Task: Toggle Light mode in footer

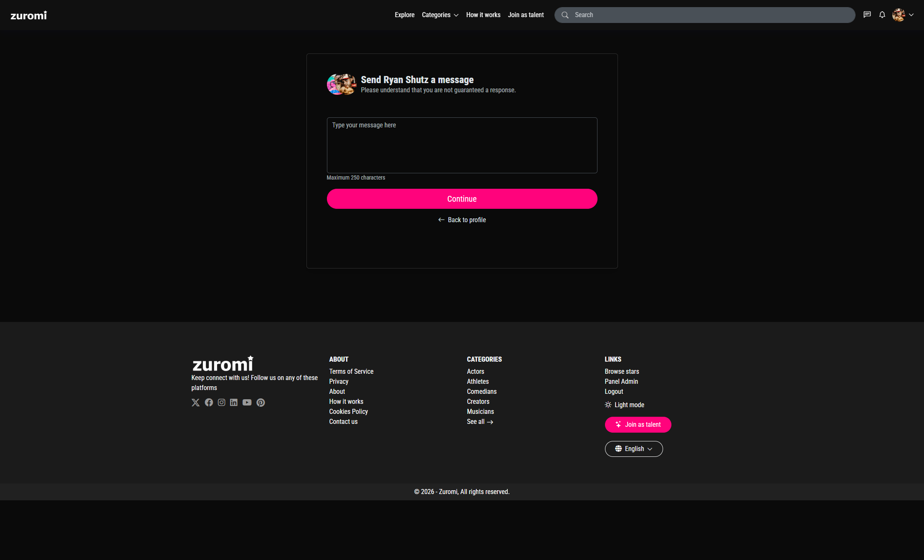Action: tap(625, 405)
